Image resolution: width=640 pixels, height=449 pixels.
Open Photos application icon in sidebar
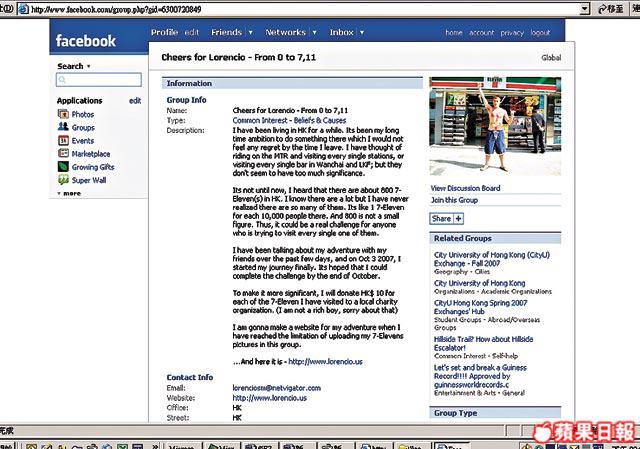(x=63, y=114)
